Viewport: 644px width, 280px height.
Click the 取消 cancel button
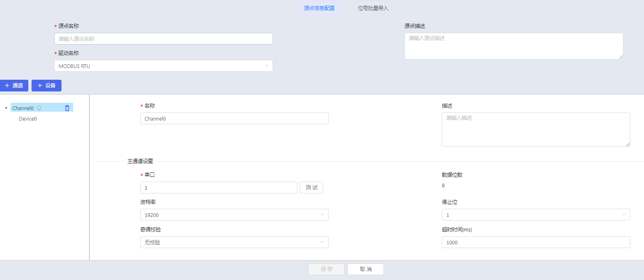point(366,269)
